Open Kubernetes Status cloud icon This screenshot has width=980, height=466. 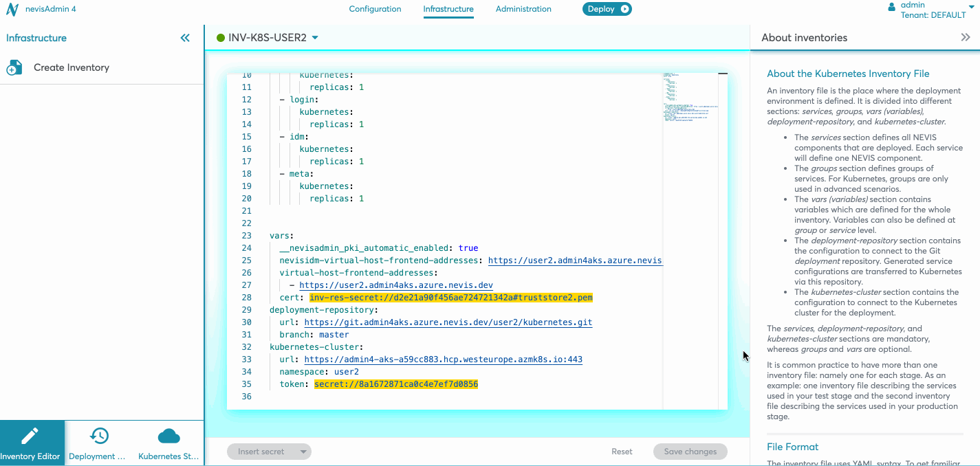[x=168, y=436]
